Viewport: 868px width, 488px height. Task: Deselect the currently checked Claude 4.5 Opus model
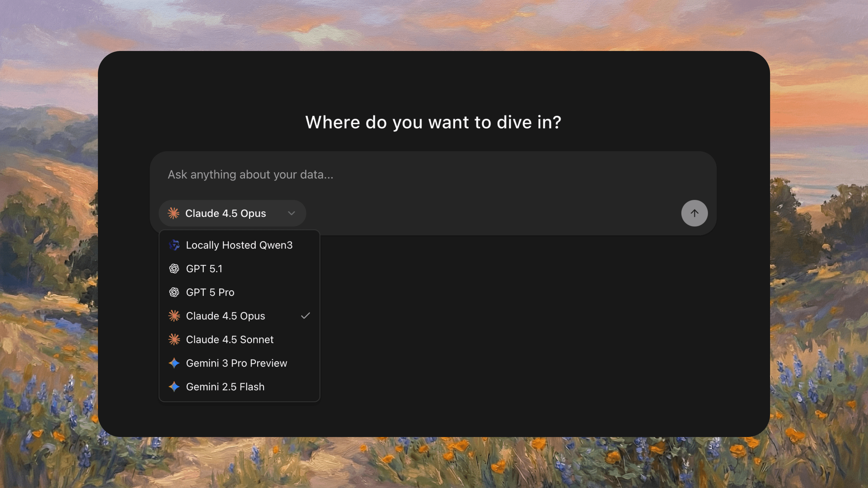pyautogui.click(x=225, y=316)
